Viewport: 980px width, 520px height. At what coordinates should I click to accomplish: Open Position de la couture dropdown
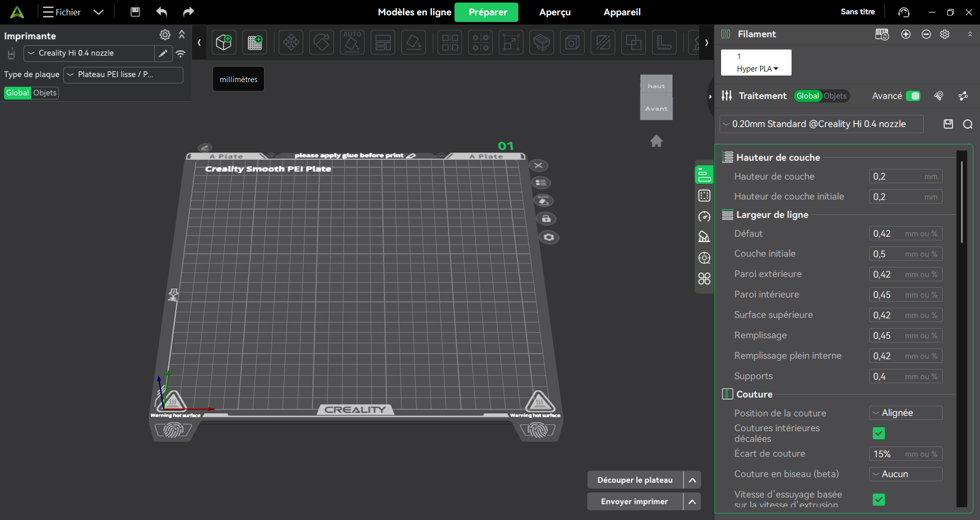click(x=905, y=413)
